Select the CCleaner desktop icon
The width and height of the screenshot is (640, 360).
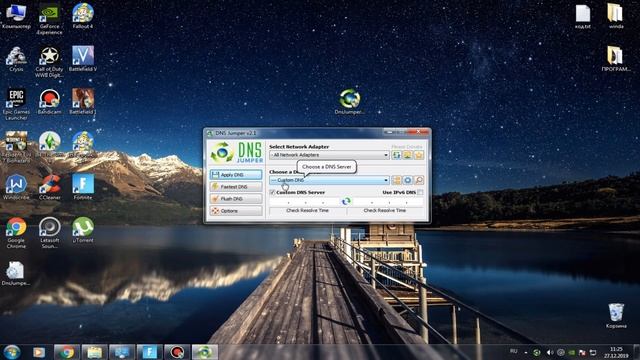(x=49, y=187)
